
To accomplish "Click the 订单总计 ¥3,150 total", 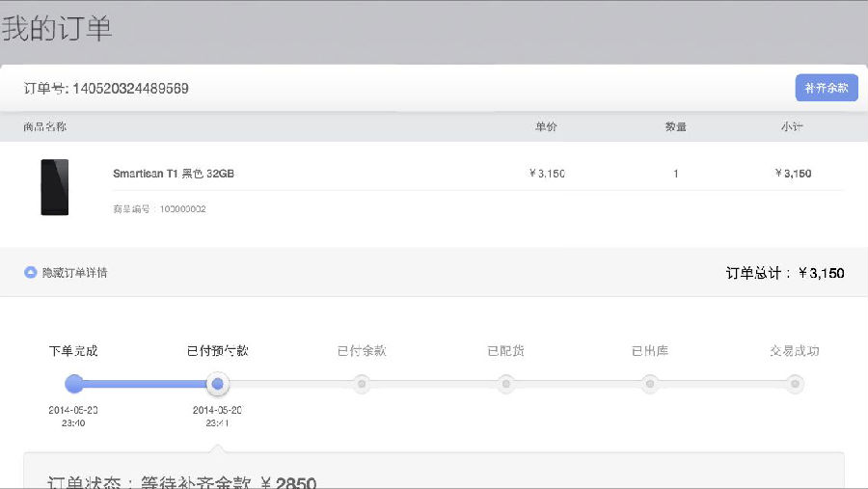I will click(785, 273).
